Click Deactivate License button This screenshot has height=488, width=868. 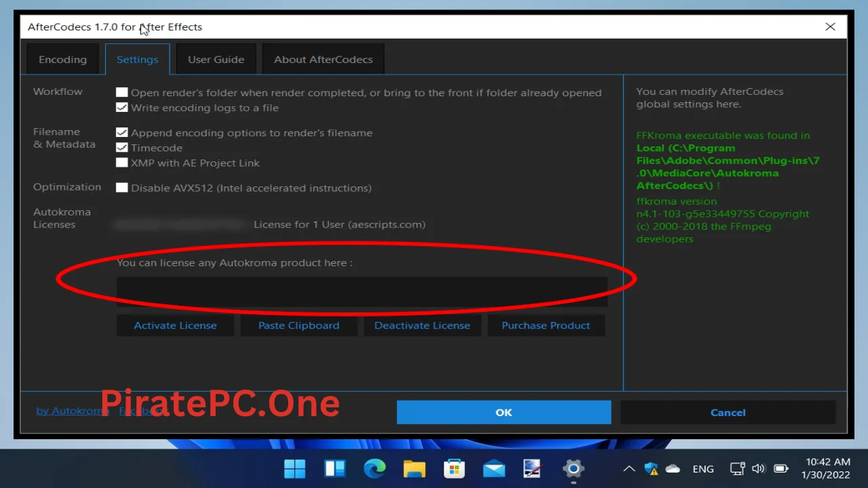pyautogui.click(x=422, y=325)
